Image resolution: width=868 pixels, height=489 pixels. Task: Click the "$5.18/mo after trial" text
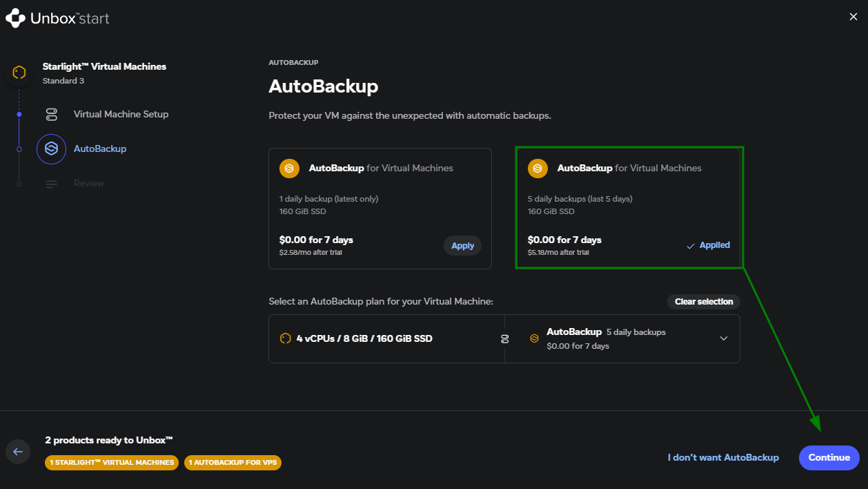click(x=559, y=253)
